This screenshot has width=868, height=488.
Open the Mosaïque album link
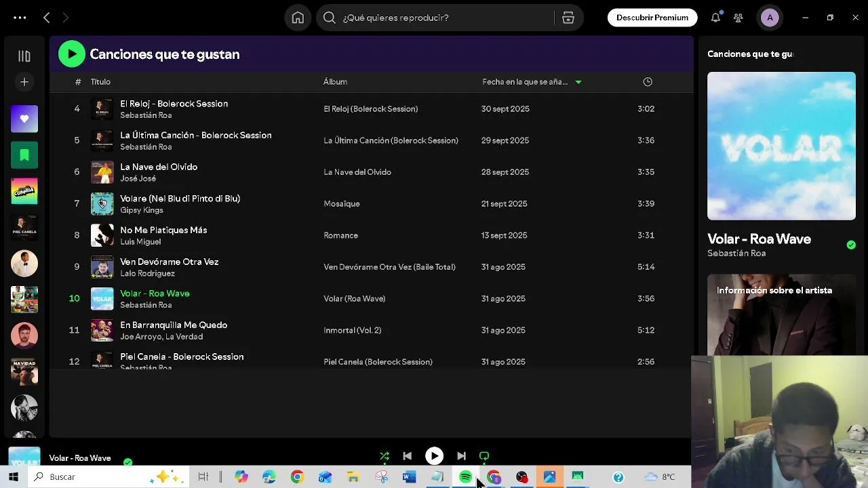pyautogui.click(x=342, y=203)
